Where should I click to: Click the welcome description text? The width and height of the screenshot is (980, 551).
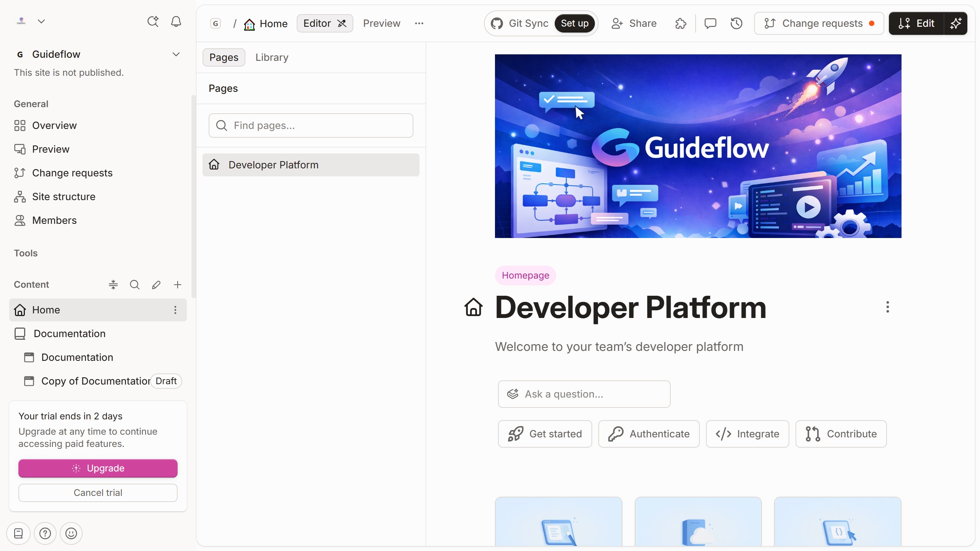pyautogui.click(x=619, y=347)
